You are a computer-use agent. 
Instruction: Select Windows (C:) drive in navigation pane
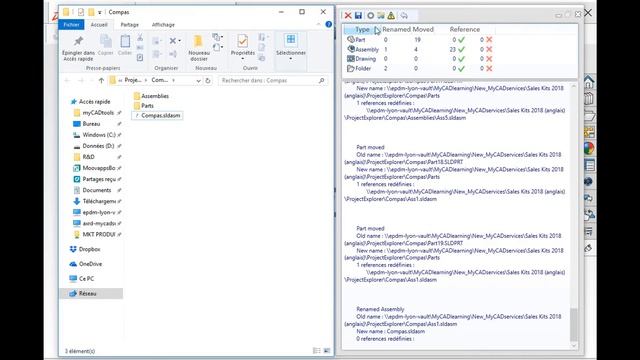[94, 135]
